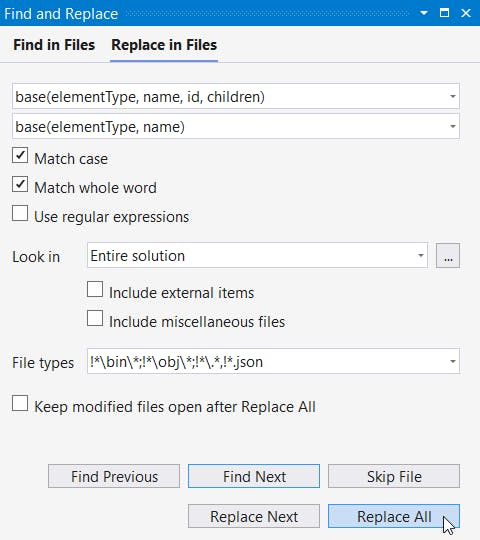
Task: Select the Replace in Files tab
Action: point(164,45)
